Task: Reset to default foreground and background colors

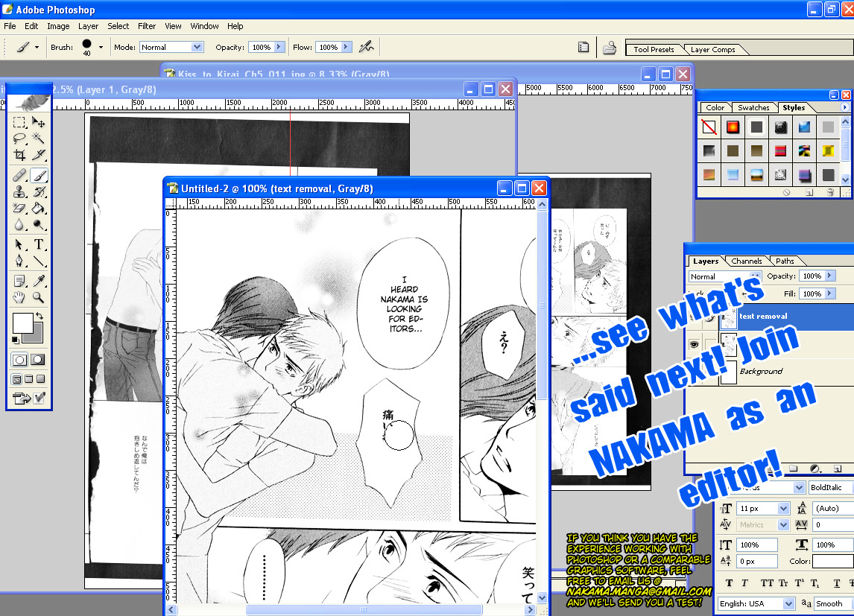Action: tap(15, 340)
